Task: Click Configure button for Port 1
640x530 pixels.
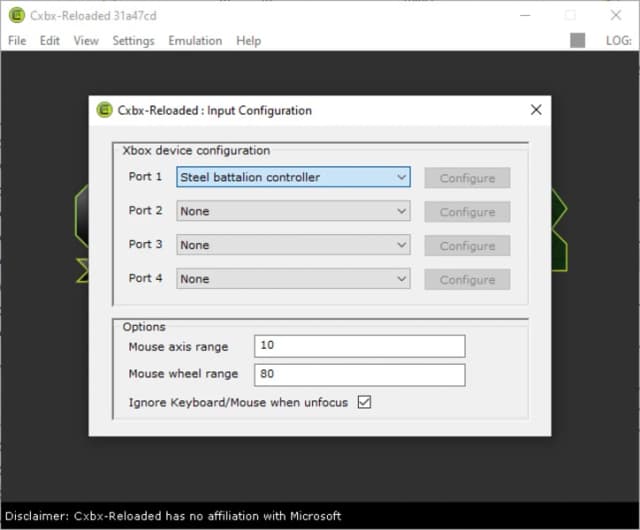Action: click(x=467, y=178)
